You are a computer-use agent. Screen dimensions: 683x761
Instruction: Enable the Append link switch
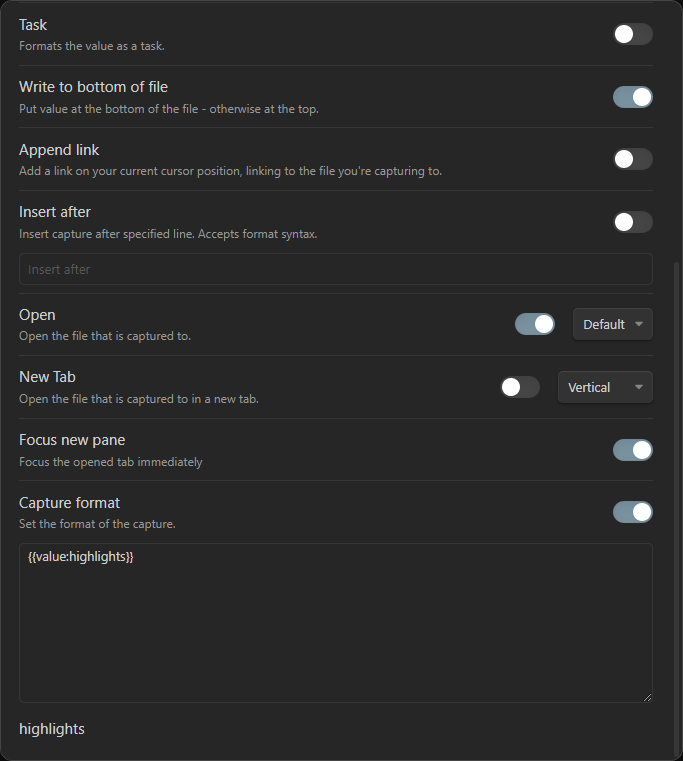(633, 159)
